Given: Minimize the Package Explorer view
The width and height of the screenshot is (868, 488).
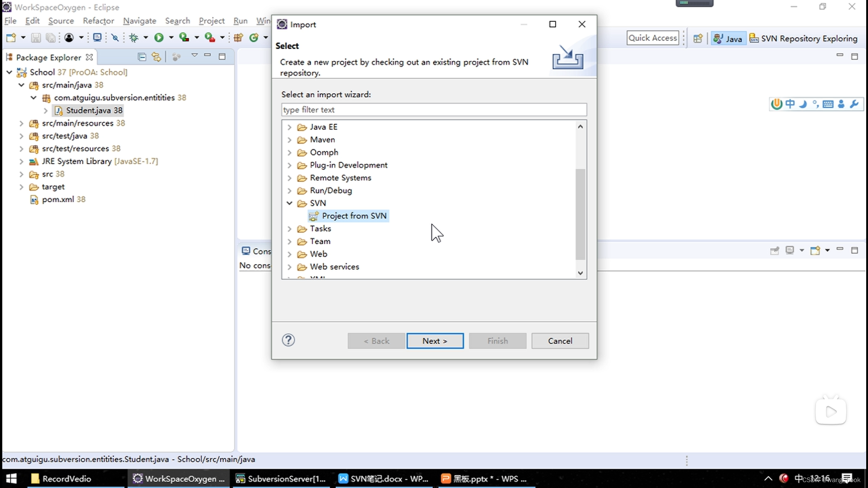Looking at the screenshot, I should pos(208,55).
